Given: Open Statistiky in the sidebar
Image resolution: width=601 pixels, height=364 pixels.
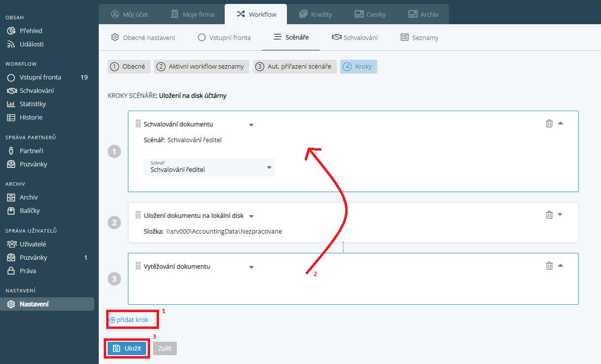Looking at the screenshot, I should tap(33, 104).
